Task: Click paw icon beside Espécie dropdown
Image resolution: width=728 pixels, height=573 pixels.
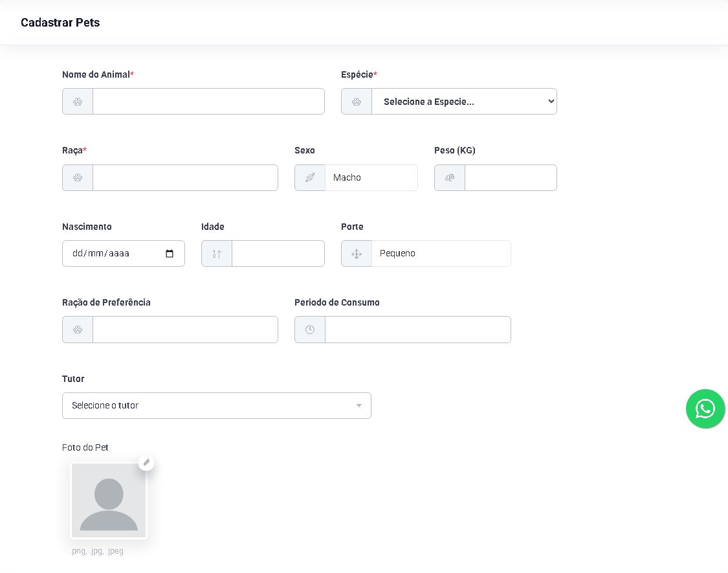Action: click(x=356, y=101)
